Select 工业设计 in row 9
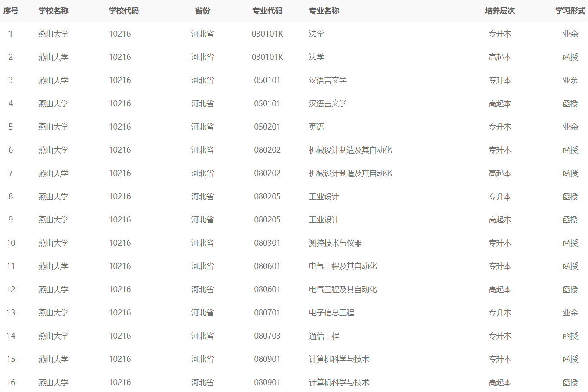Viewport: 588px width, 392px height. point(324,220)
